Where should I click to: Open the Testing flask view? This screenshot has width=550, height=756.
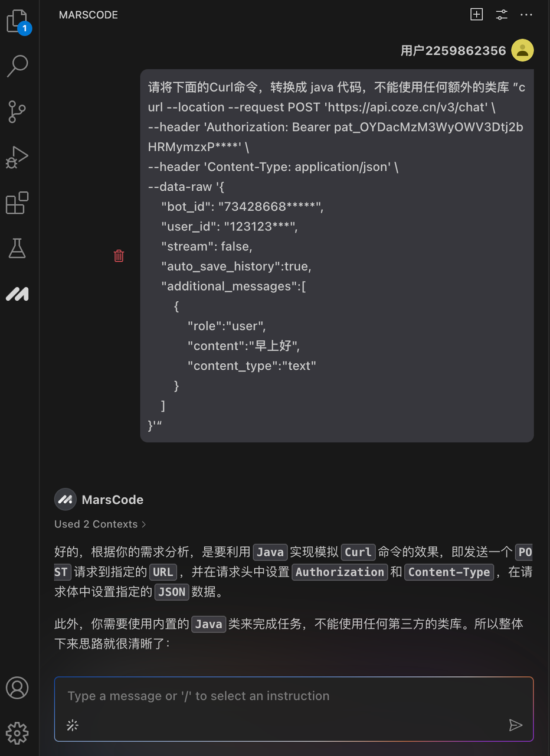pos(17,249)
